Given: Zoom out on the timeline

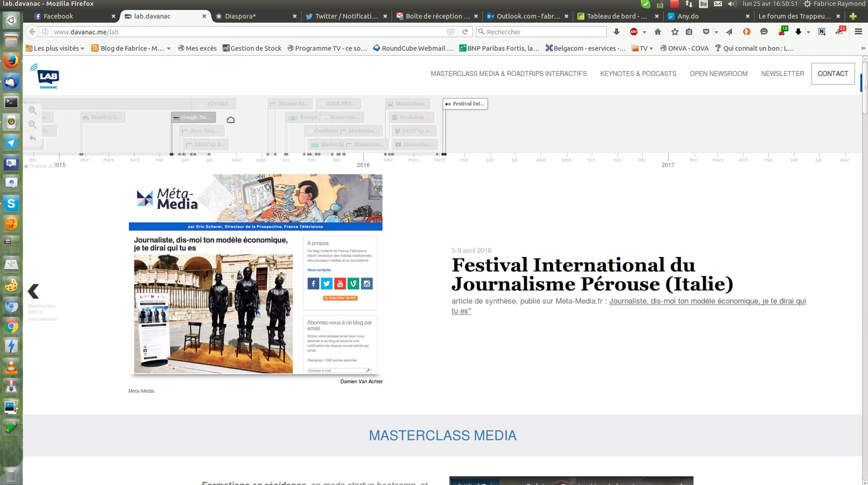Looking at the screenshot, I should pyautogui.click(x=33, y=125).
